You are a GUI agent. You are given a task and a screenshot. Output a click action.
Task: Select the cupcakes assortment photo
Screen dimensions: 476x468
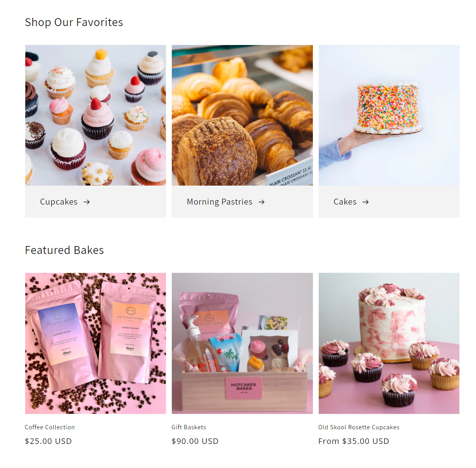click(96, 115)
